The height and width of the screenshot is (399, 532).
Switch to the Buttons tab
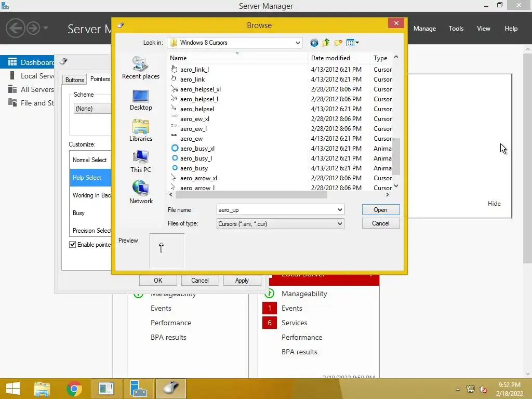pos(74,79)
